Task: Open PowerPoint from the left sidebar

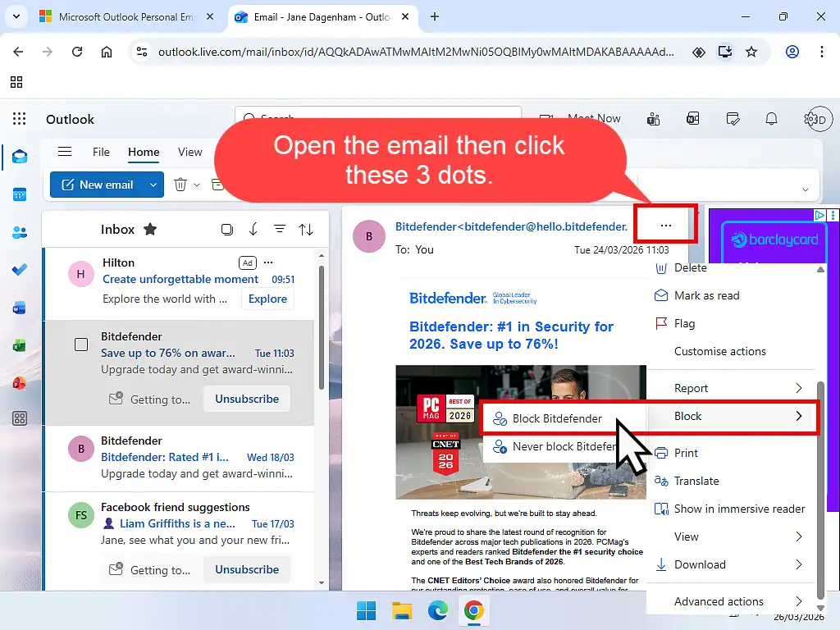Action: (19, 381)
